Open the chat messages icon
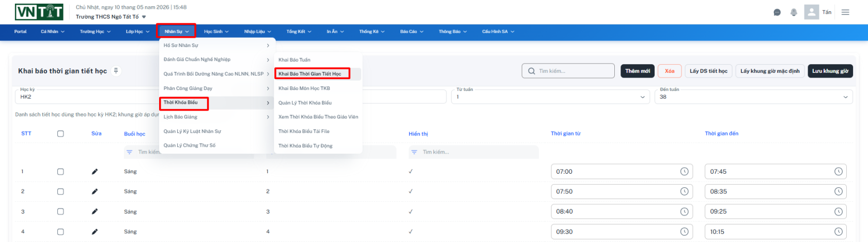 (x=777, y=12)
